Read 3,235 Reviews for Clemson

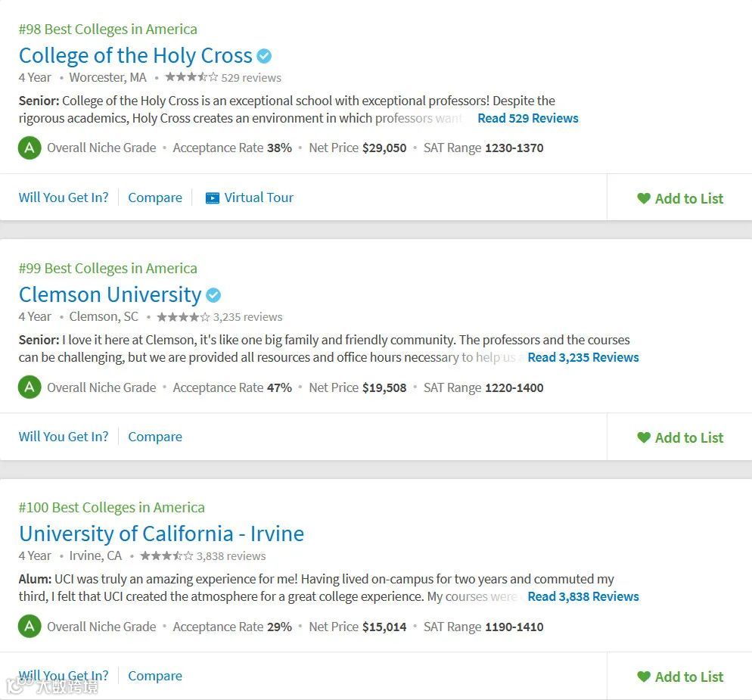point(583,357)
